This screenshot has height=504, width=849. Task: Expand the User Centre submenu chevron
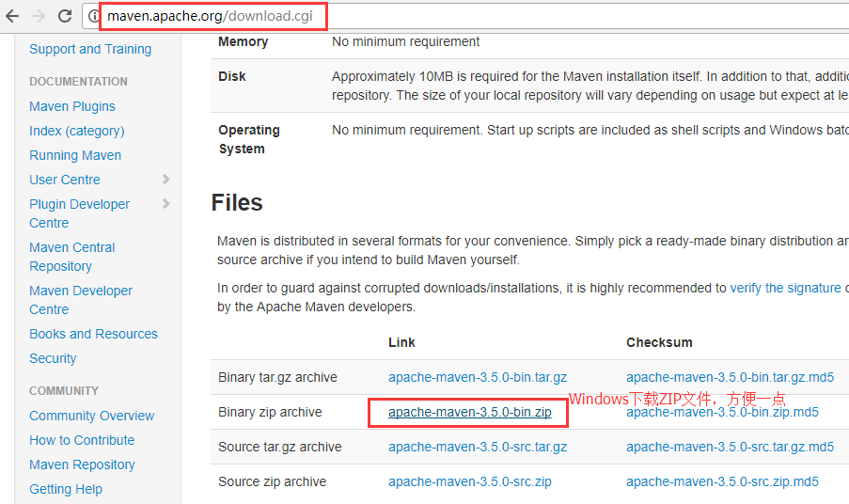[166, 180]
